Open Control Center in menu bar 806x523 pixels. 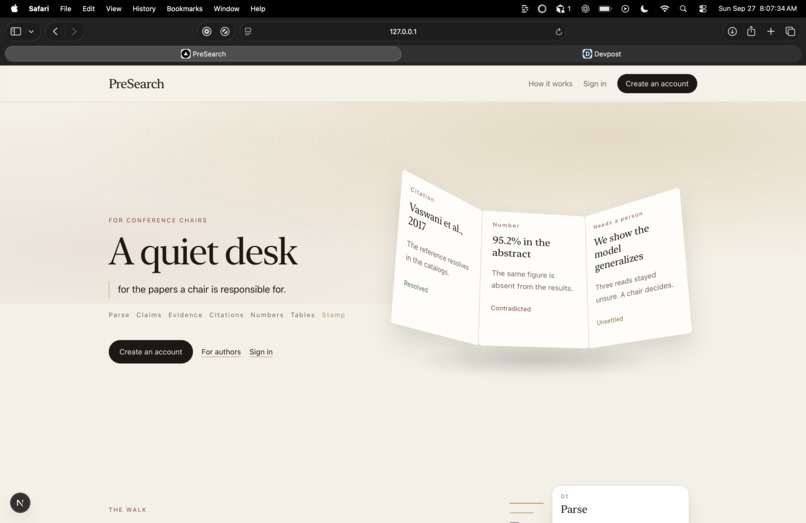point(703,8)
